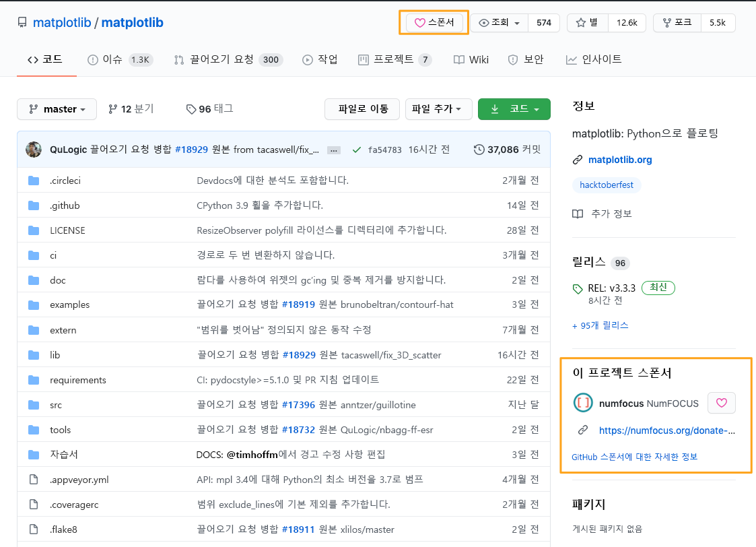Viewport: 756px width, 547px height.
Task: Open the 프로젝트 tab
Action: point(394,59)
